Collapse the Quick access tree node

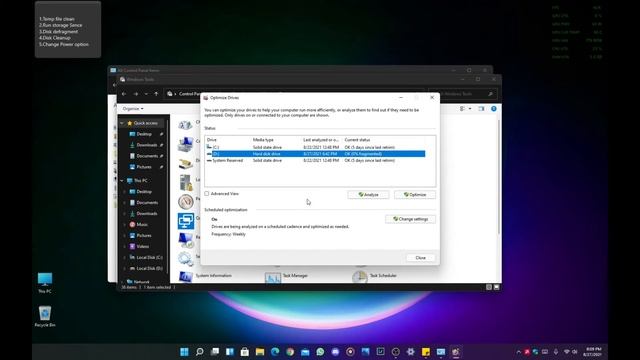pyautogui.click(x=122, y=123)
